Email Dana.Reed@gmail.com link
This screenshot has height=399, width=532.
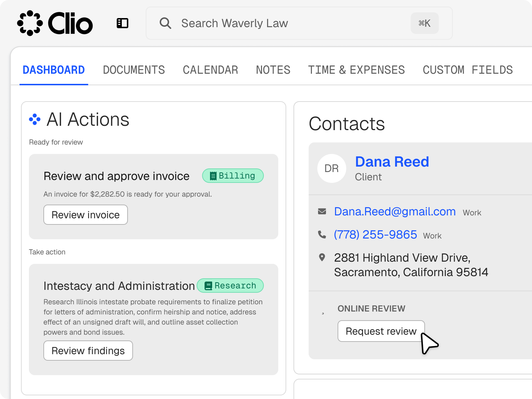click(x=395, y=211)
